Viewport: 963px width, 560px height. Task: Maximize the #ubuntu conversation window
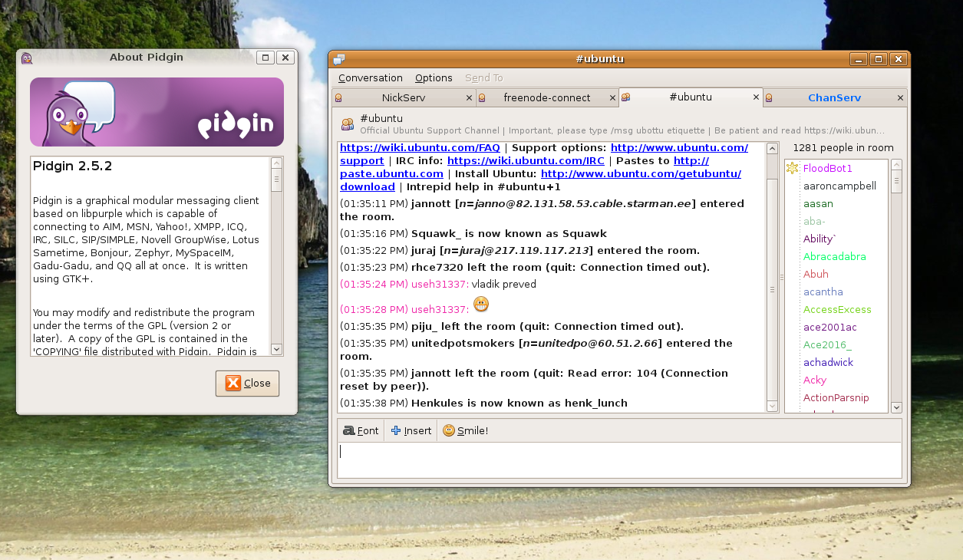[879, 59]
